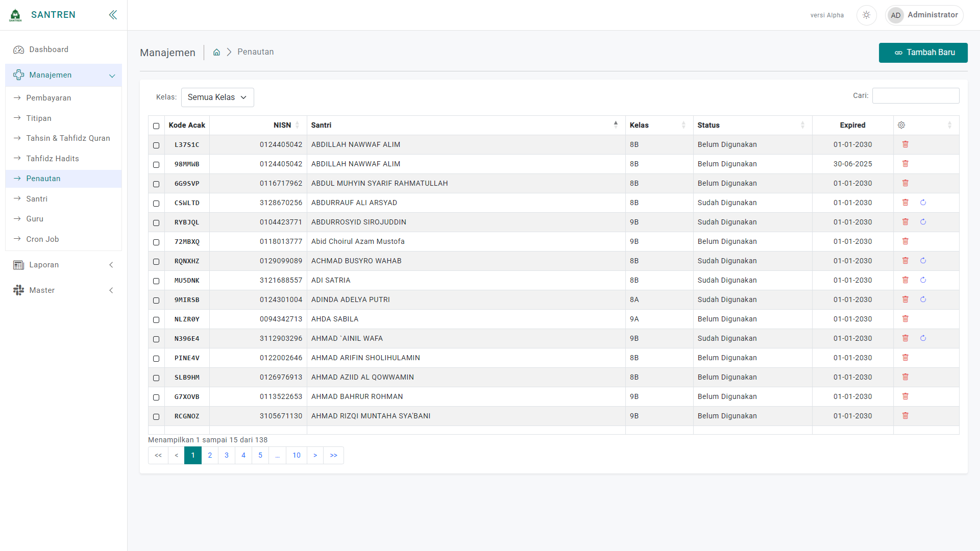Reset code for AHMAD `AINIL WAFA

pyautogui.click(x=923, y=338)
